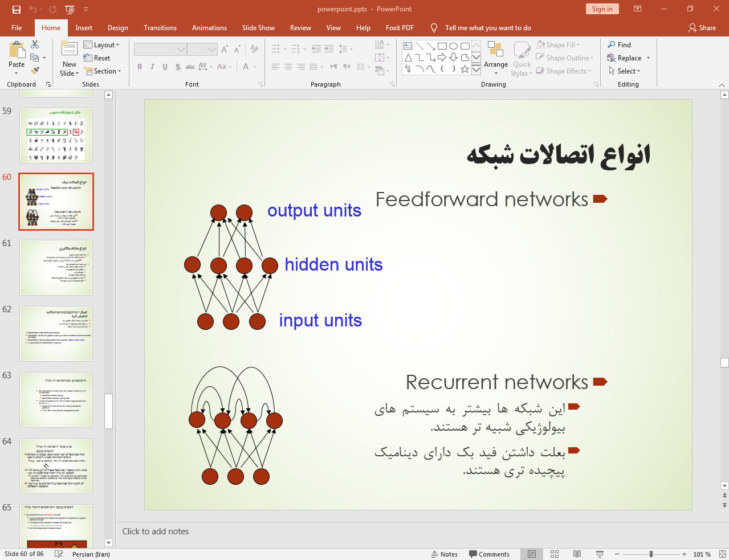The width and height of the screenshot is (729, 560).
Task: Align text left in Paragraph group
Action: click(275, 67)
